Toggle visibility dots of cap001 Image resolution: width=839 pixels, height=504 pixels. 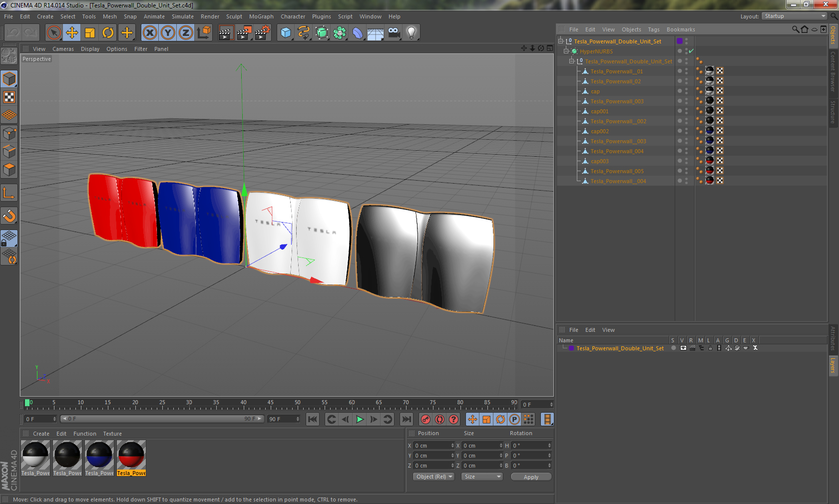pos(686,111)
